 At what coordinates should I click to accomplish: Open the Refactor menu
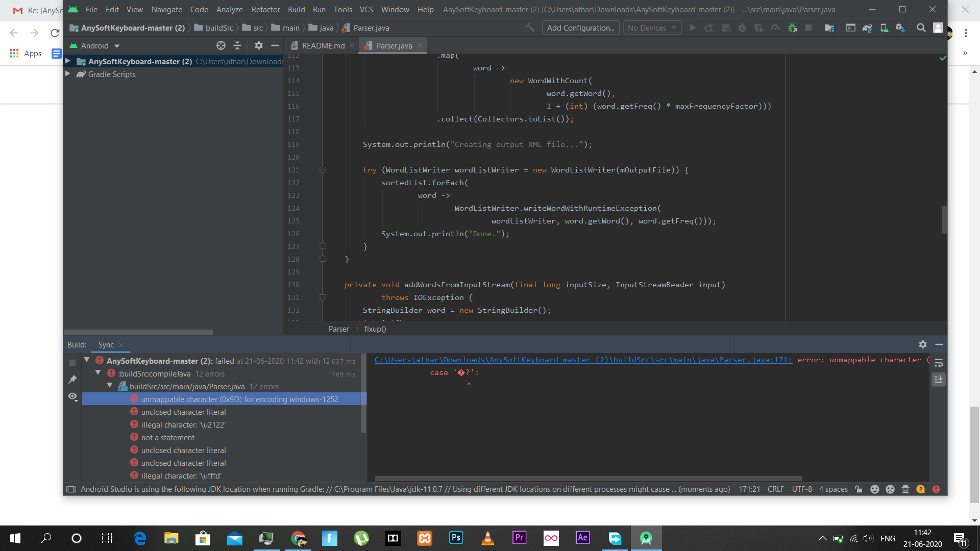click(265, 10)
